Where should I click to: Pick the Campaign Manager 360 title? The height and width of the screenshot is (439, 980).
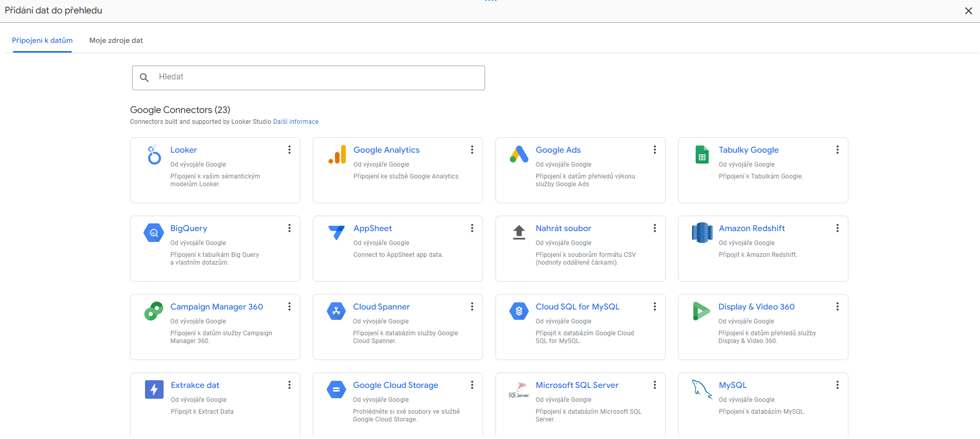[x=217, y=306]
